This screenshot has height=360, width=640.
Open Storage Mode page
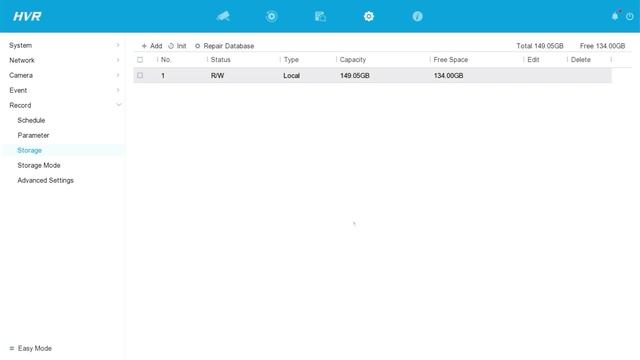tap(39, 165)
